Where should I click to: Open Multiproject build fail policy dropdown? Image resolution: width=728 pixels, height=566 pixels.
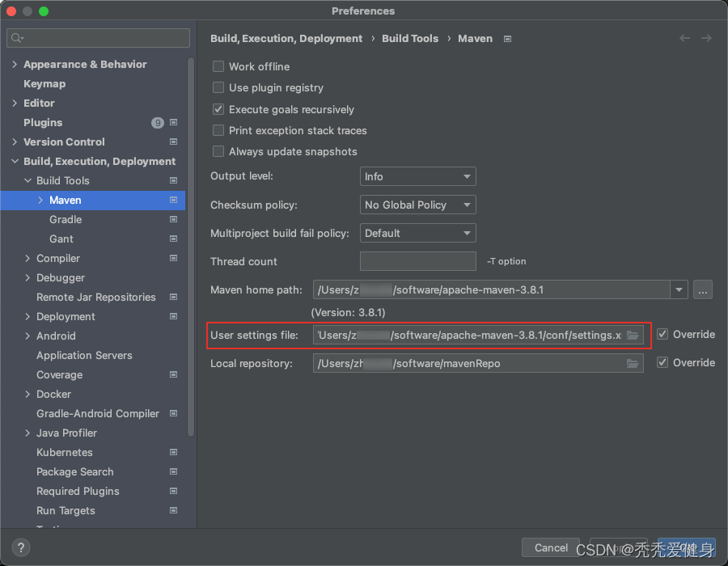coord(418,233)
